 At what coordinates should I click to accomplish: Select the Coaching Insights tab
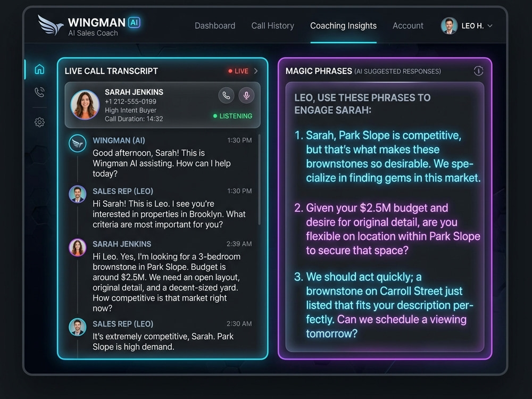[343, 26]
